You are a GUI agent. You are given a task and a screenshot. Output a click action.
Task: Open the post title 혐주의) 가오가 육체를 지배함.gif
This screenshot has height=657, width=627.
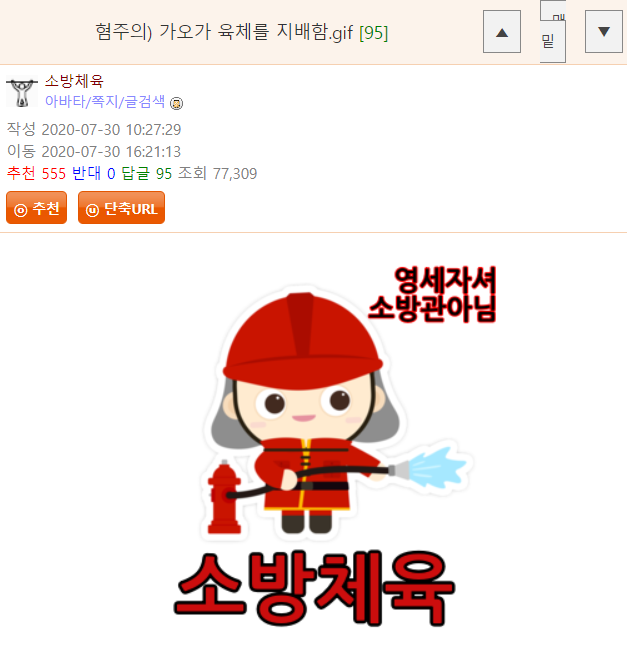coord(224,32)
